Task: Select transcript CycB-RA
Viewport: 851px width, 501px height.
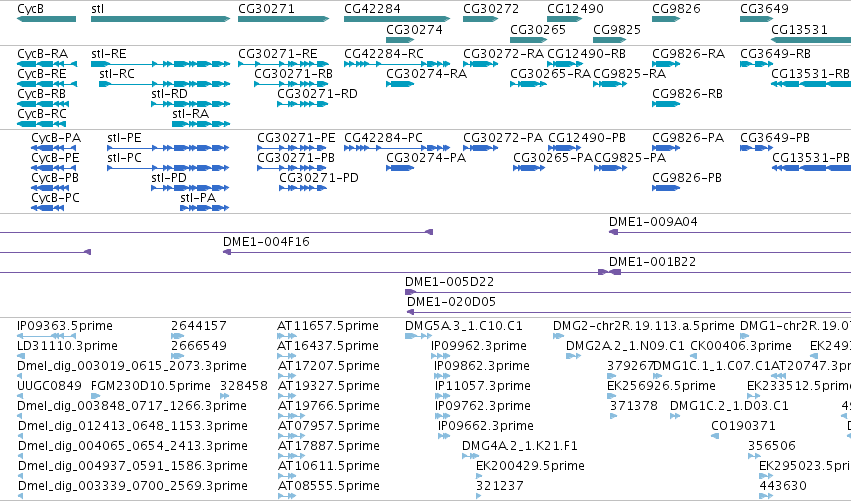Action: coord(47,64)
